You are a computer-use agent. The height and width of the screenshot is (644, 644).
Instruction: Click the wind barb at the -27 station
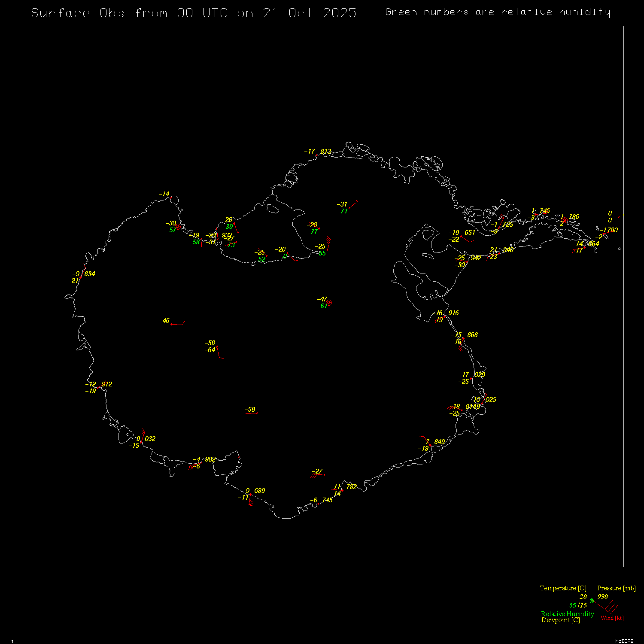click(318, 475)
